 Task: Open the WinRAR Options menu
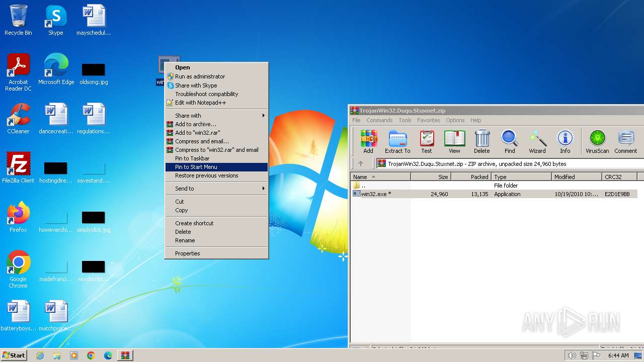[455, 120]
